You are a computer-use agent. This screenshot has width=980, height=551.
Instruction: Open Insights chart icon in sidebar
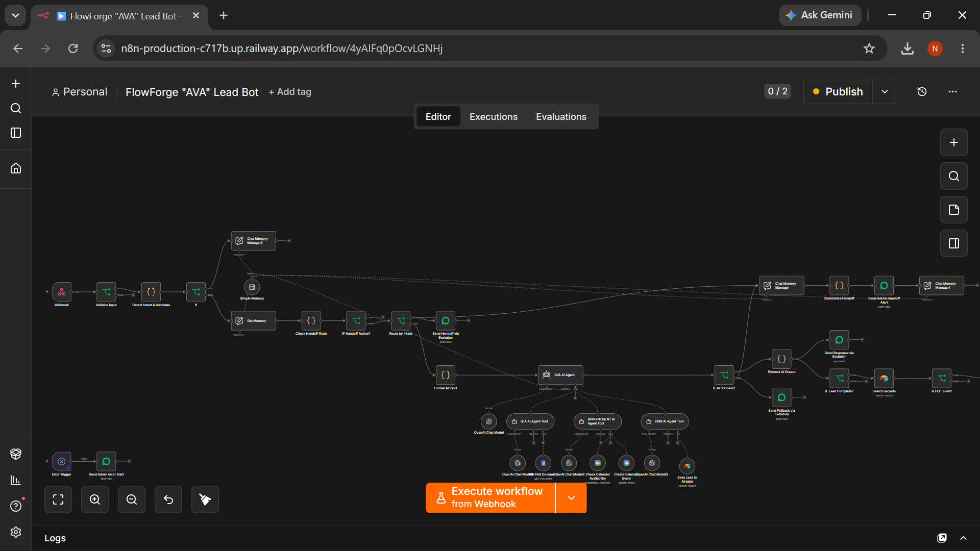pyautogui.click(x=16, y=480)
